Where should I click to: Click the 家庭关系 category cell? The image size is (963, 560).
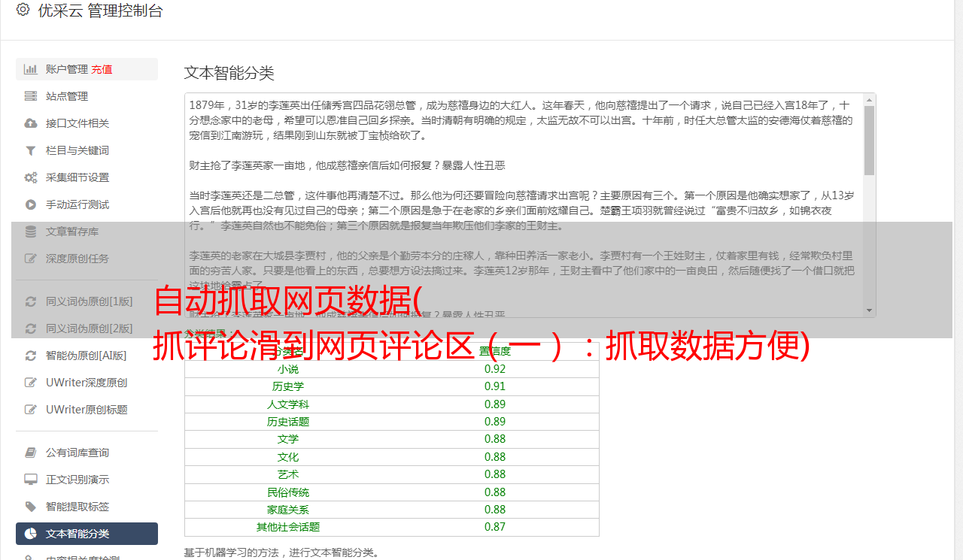(288, 510)
